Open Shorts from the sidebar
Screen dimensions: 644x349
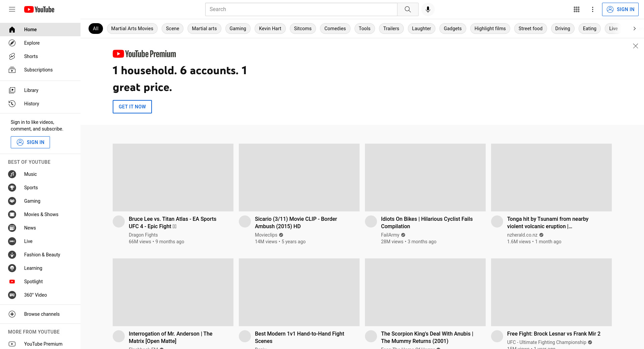(40, 56)
